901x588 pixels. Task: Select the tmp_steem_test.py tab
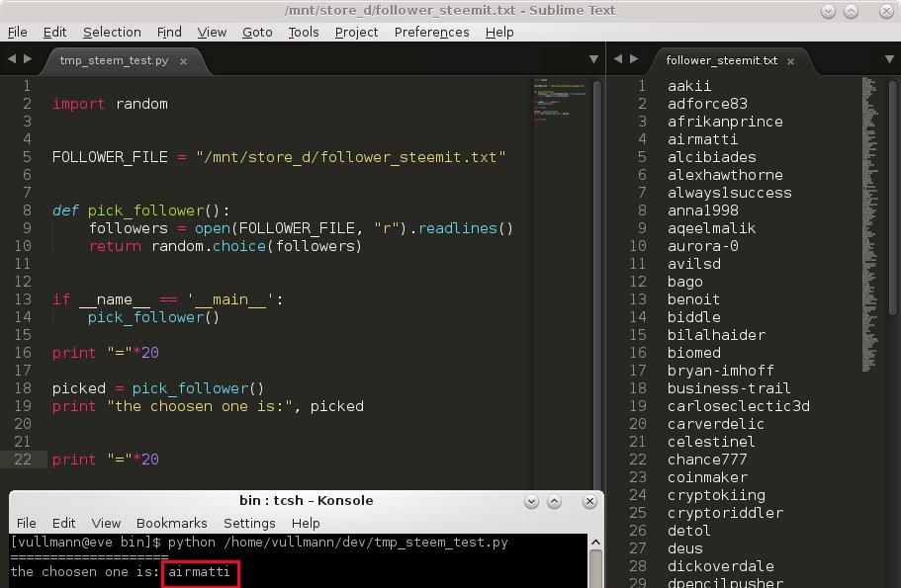click(x=114, y=60)
